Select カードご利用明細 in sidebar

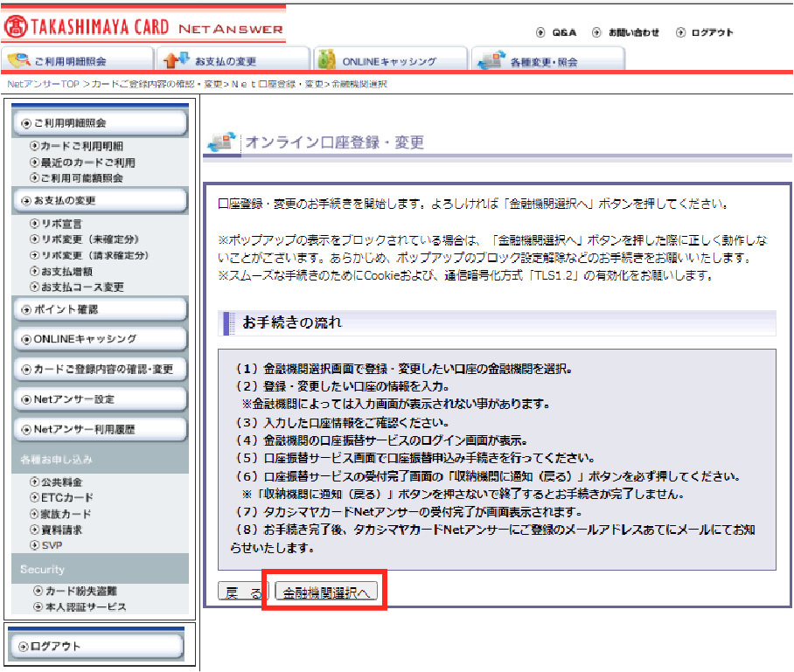[x=81, y=147]
